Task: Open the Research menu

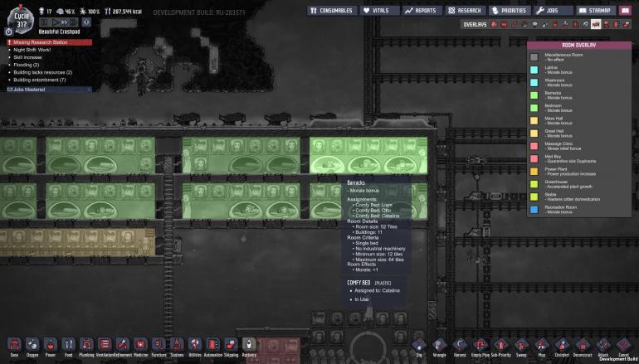Action: 466,11
